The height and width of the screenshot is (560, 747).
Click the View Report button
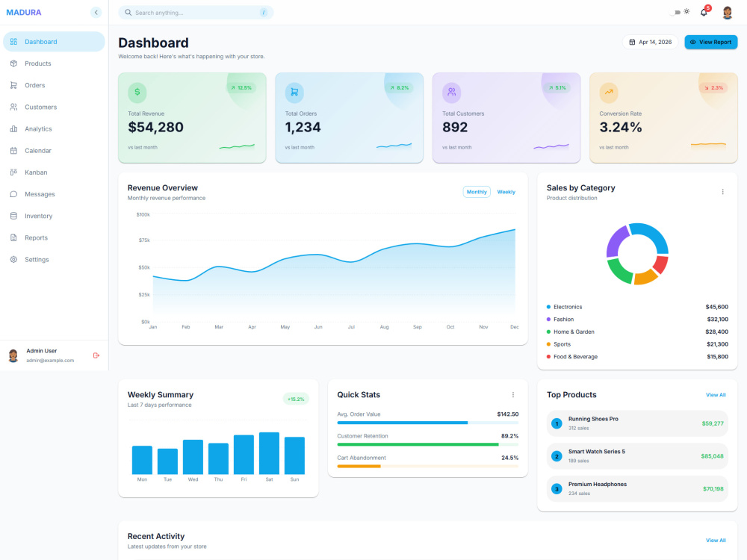click(711, 42)
